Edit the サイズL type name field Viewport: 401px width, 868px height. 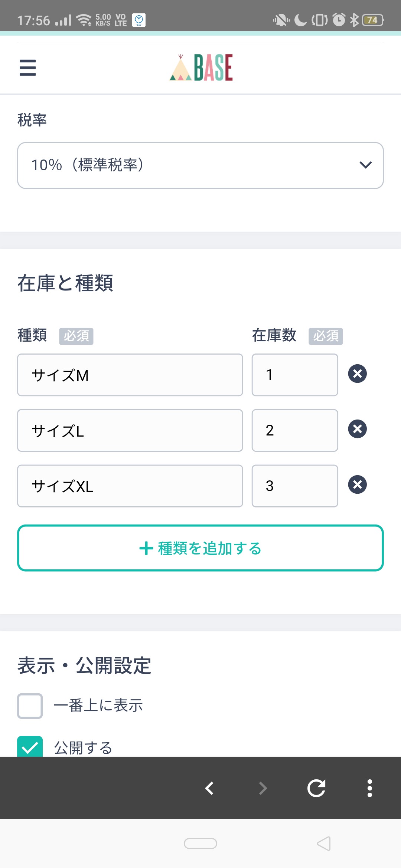click(130, 431)
